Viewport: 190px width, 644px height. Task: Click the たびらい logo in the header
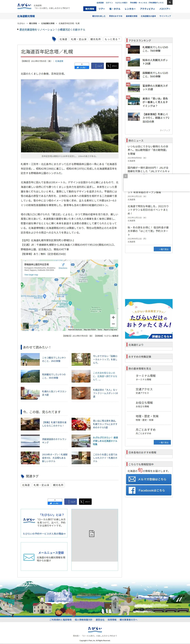coord(24,6)
